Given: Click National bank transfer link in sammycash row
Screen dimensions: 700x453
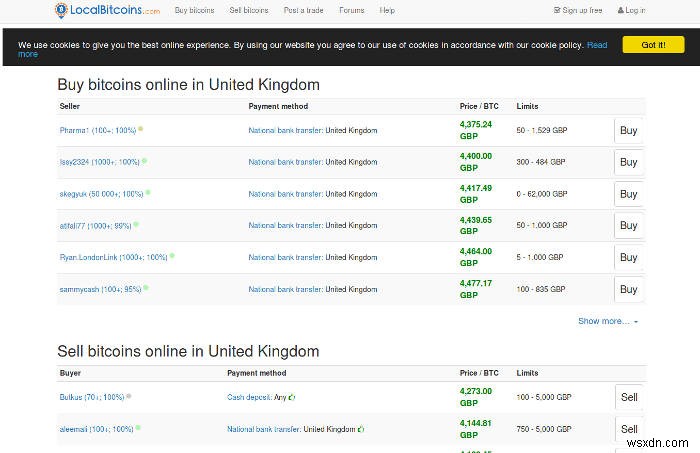Looking at the screenshot, I should pyautogui.click(x=285, y=289).
